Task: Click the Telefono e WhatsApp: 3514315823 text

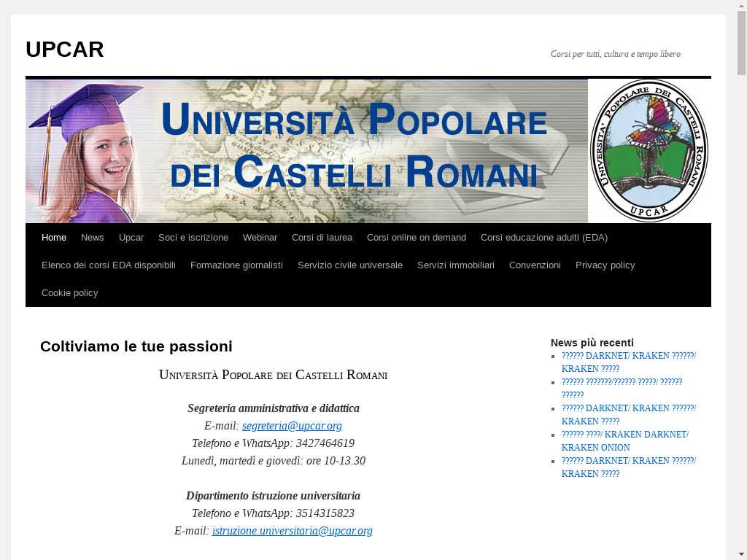Action: click(x=273, y=513)
